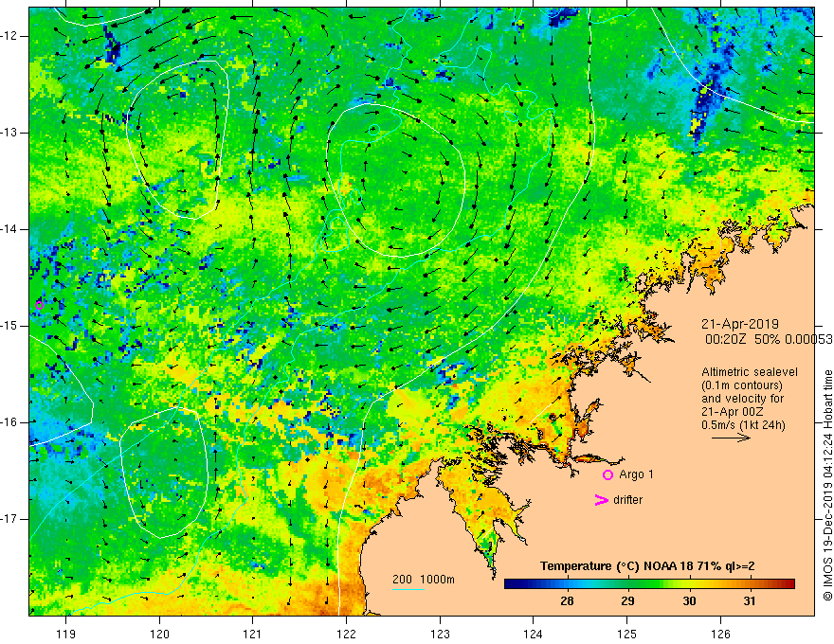Screen dimensions: 834x644
Task: Click the latitude label -12
Action: [10, 36]
